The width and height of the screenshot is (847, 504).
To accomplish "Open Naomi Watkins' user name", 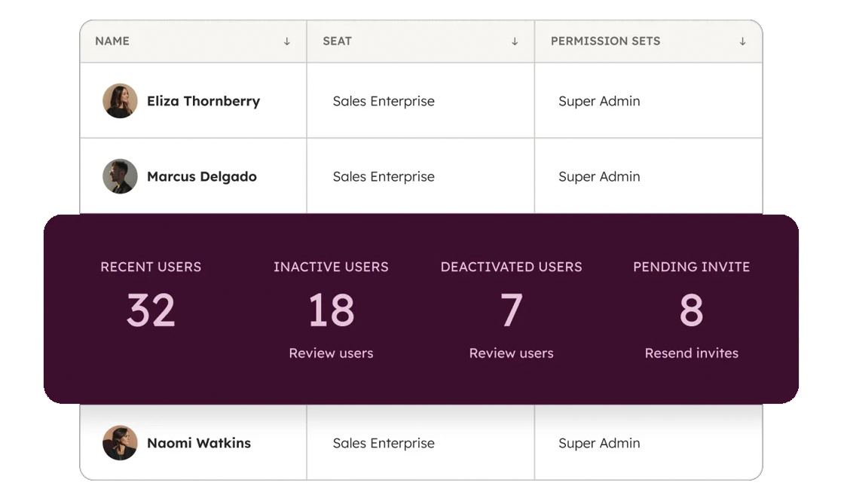I will [x=199, y=443].
